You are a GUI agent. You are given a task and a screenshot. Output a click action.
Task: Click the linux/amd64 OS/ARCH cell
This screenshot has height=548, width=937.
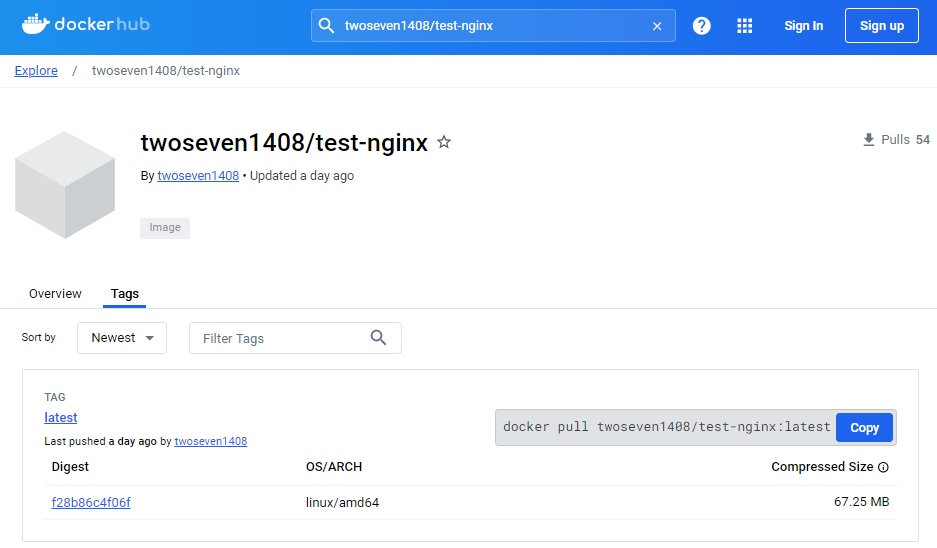pyautogui.click(x=342, y=503)
